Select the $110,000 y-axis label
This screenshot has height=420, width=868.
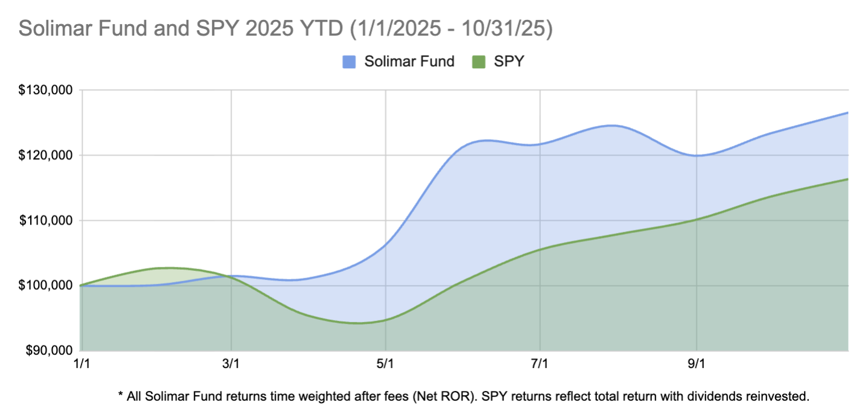45,221
